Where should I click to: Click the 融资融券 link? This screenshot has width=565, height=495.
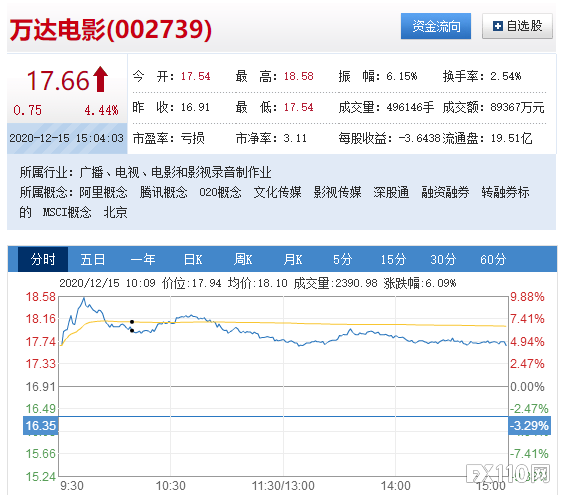445,192
